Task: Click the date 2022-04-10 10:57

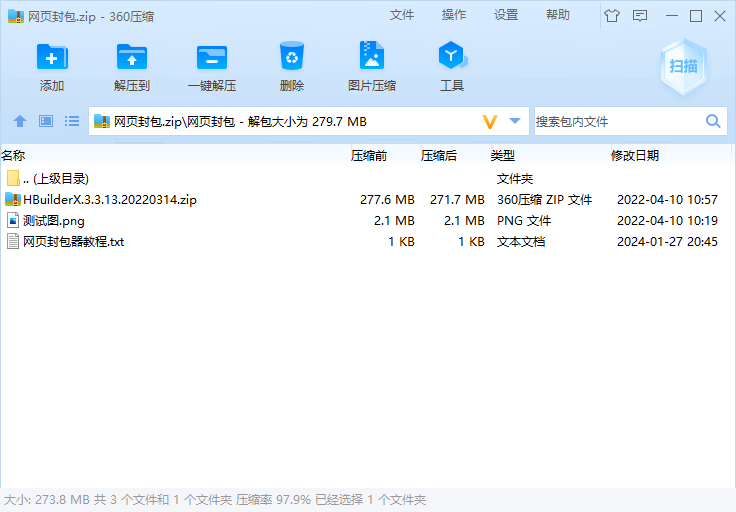Action: coord(667,199)
